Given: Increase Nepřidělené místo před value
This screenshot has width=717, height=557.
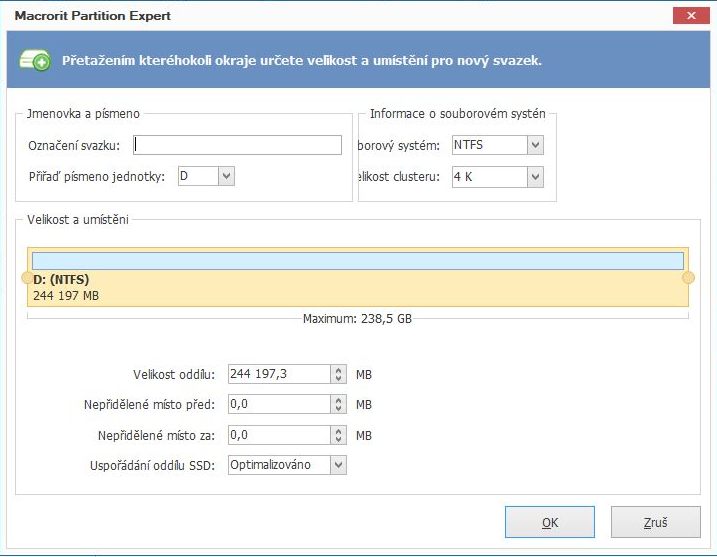Looking at the screenshot, I should click(339, 400).
